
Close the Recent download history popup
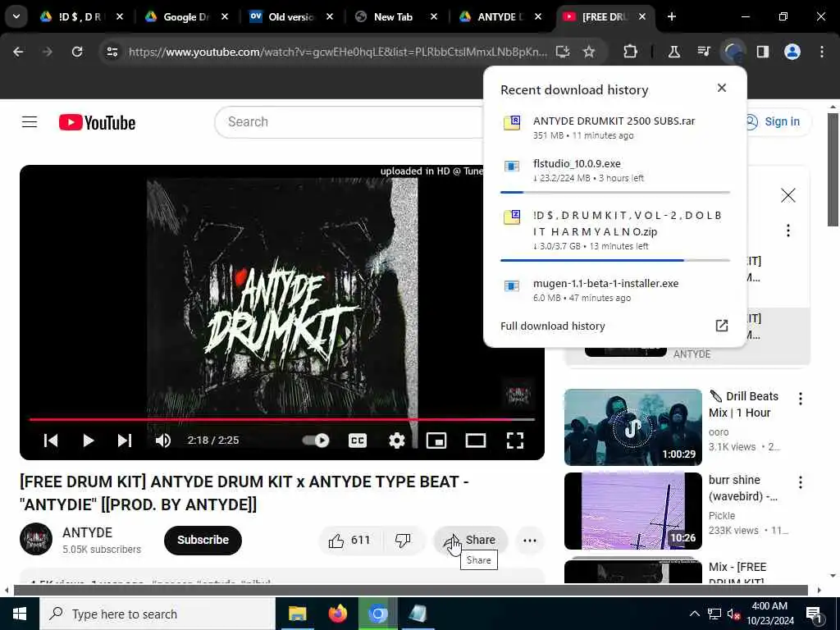pos(722,88)
